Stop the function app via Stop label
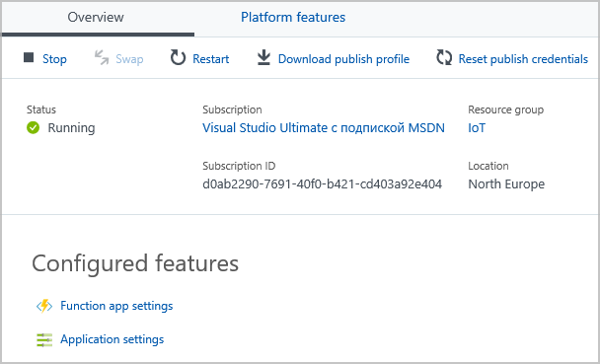The height and width of the screenshot is (364, 600). (x=54, y=59)
